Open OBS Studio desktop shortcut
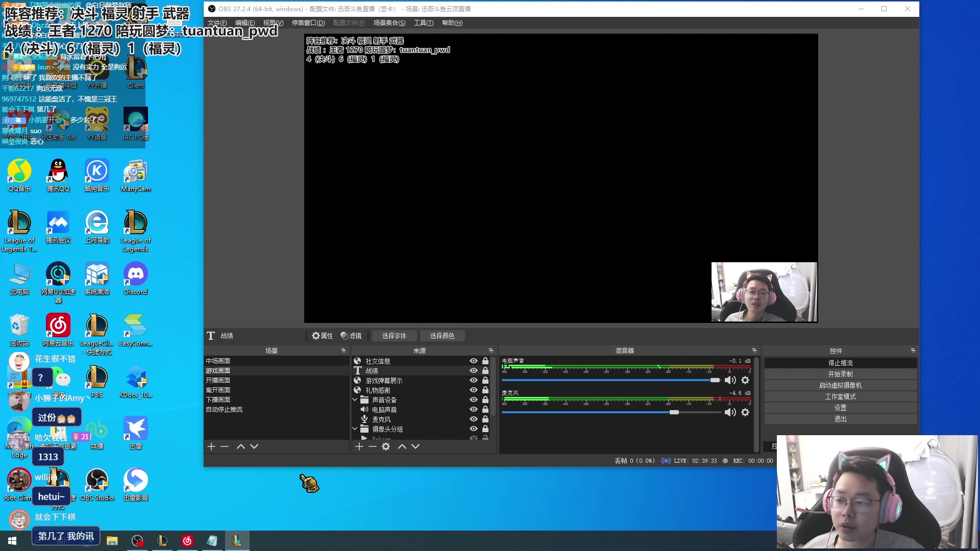Viewport: 980px width, 551px height. (x=97, y=485)
